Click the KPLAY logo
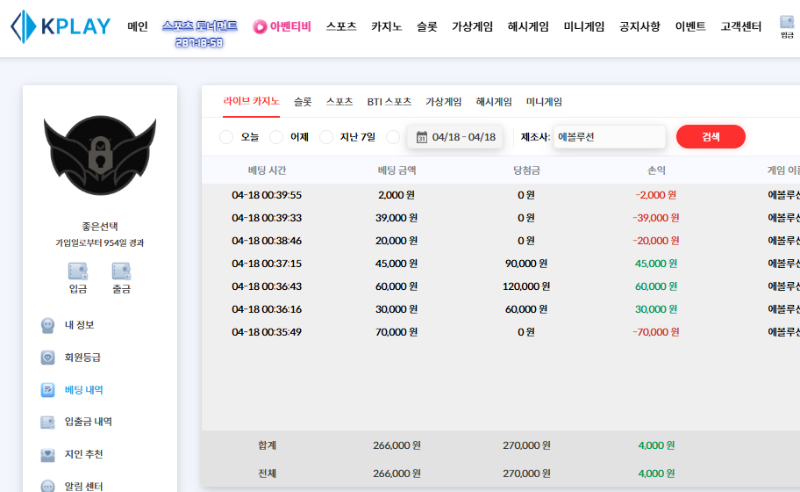 click(61, 27)
